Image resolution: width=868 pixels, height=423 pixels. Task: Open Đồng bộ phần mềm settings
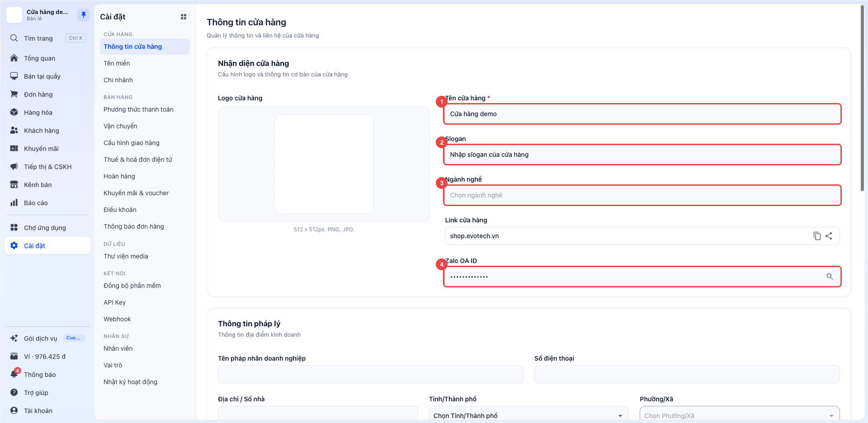[x=145, y=286]
